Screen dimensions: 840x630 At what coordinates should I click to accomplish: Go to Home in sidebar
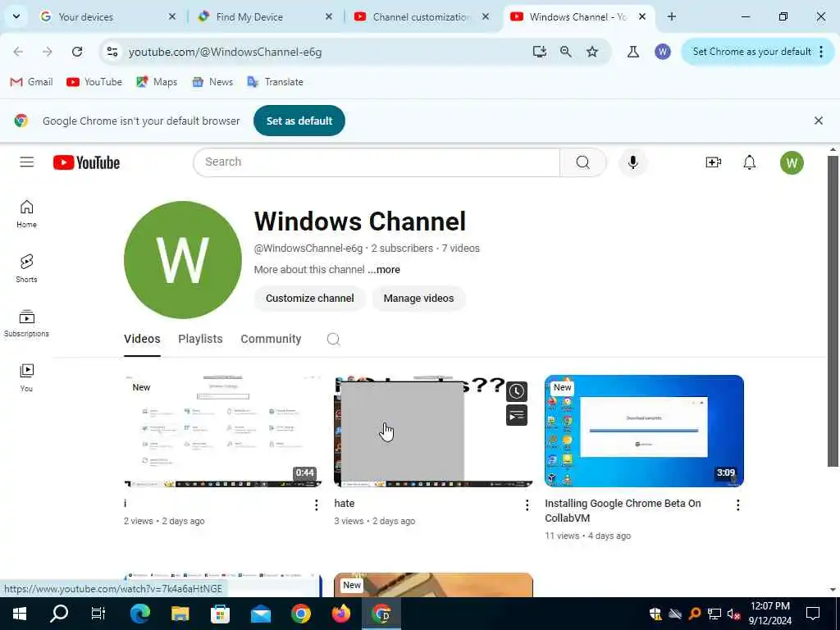pos(26,214)
